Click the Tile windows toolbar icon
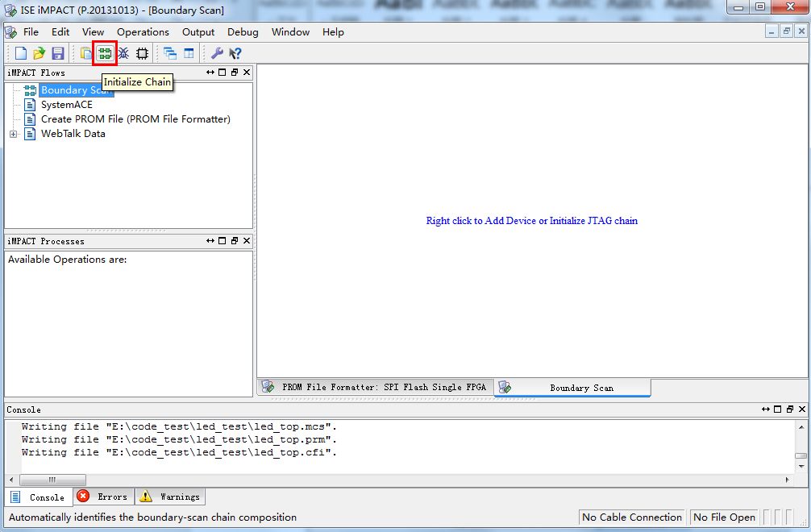The width and height of the screenshot is (811, 532). coord(189,53)
